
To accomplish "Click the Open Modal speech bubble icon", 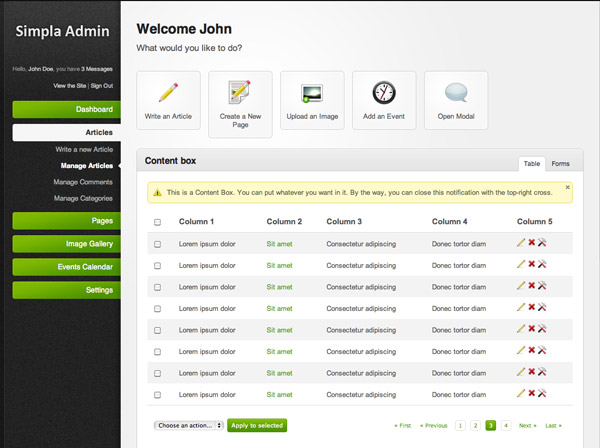I will tap(456, 93).
